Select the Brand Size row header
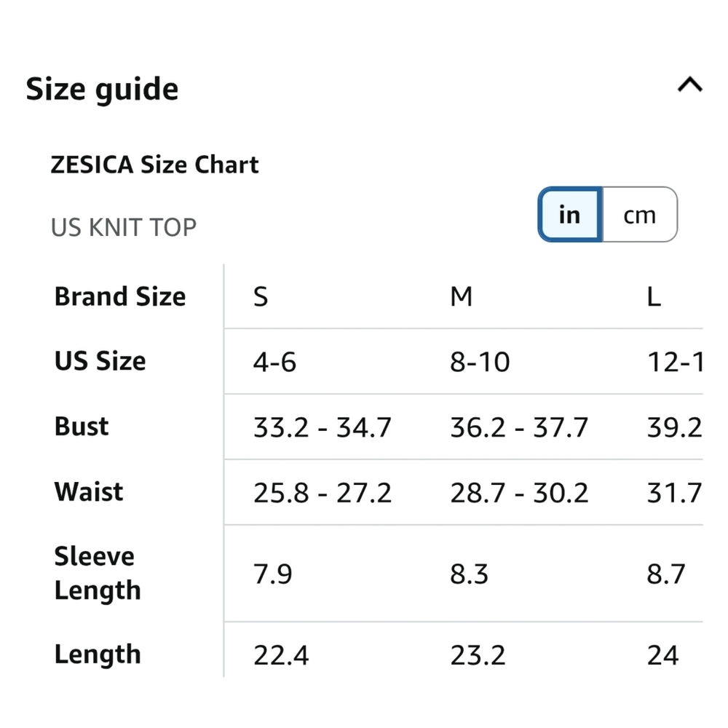This screenshot has height=728, width=728. tap(120, 297)
